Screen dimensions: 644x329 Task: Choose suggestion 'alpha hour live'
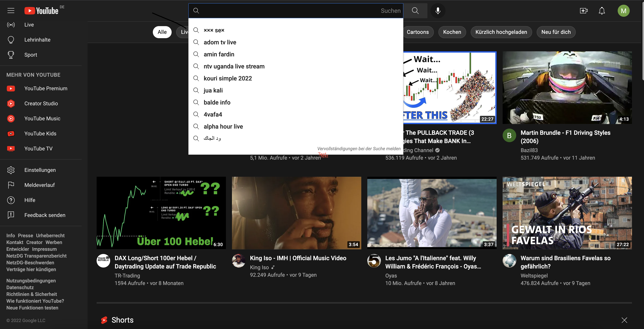tap(223, 127)
